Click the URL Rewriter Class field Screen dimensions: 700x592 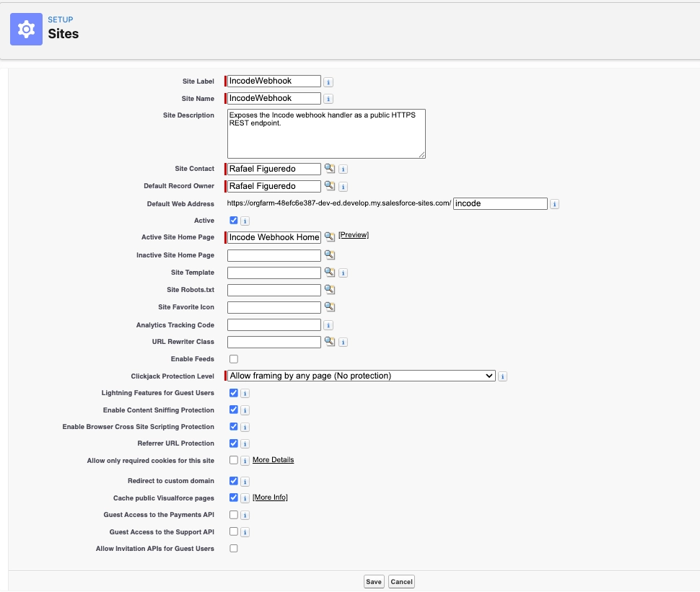point(274,343)
